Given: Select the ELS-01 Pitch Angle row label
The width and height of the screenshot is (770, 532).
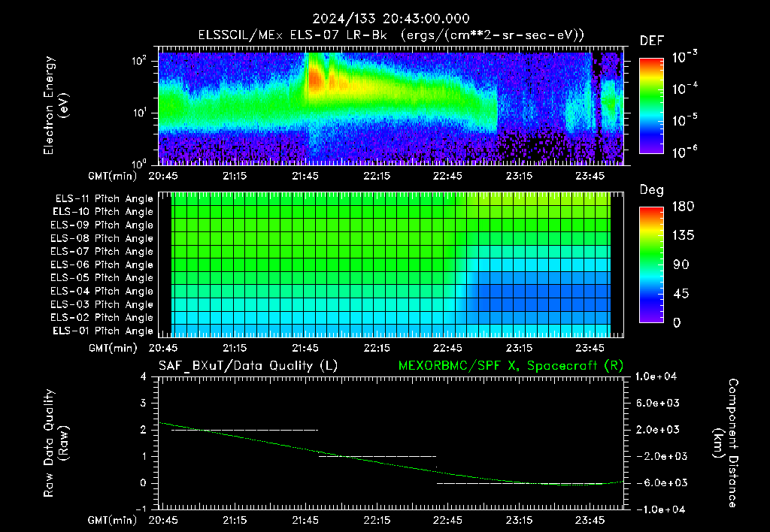Looking at the screenshot, I should pos(103,331).
